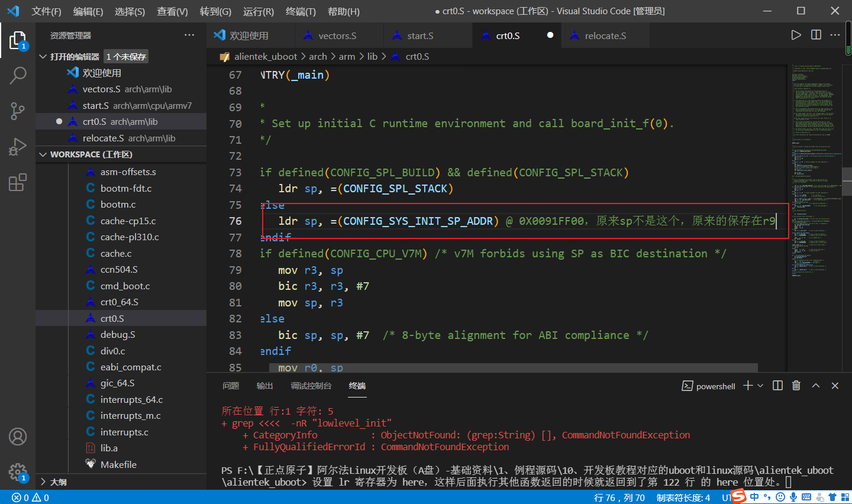Viewport: 852px width, 504px height.
Task: Click the microphone icon in IME toolbar
Action: tap(793, 497)
